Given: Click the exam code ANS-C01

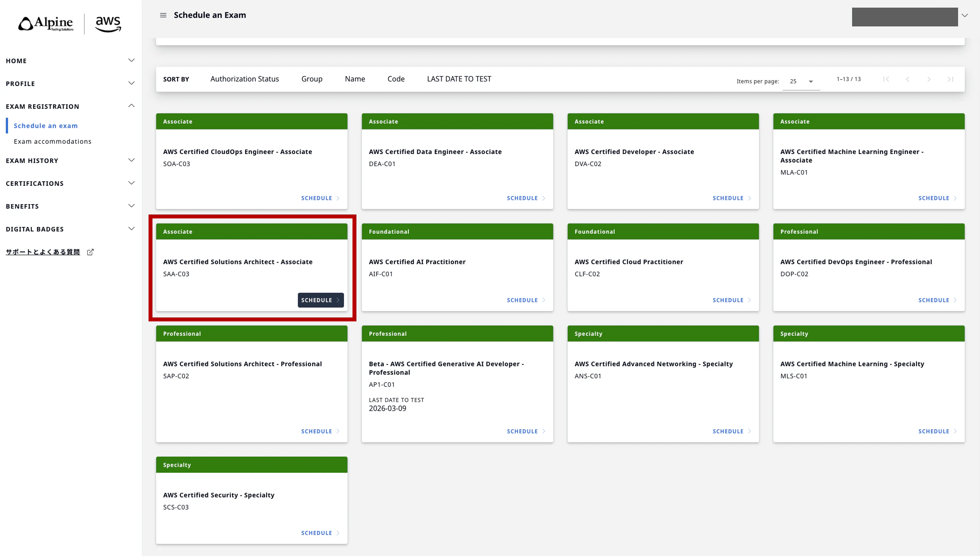Looking at the screenshot, I should (x=588, y=376).
